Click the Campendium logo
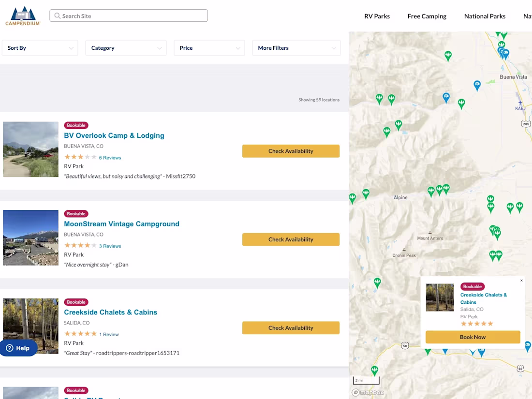Viewport: 532px width, 399px height. click(x=23, y=15)
